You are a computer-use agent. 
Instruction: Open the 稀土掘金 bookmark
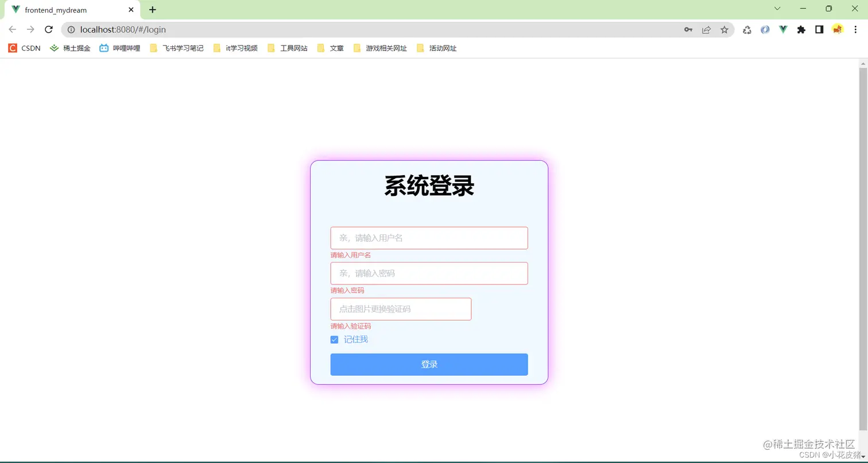pyautogui.click(x=70, y=48)
